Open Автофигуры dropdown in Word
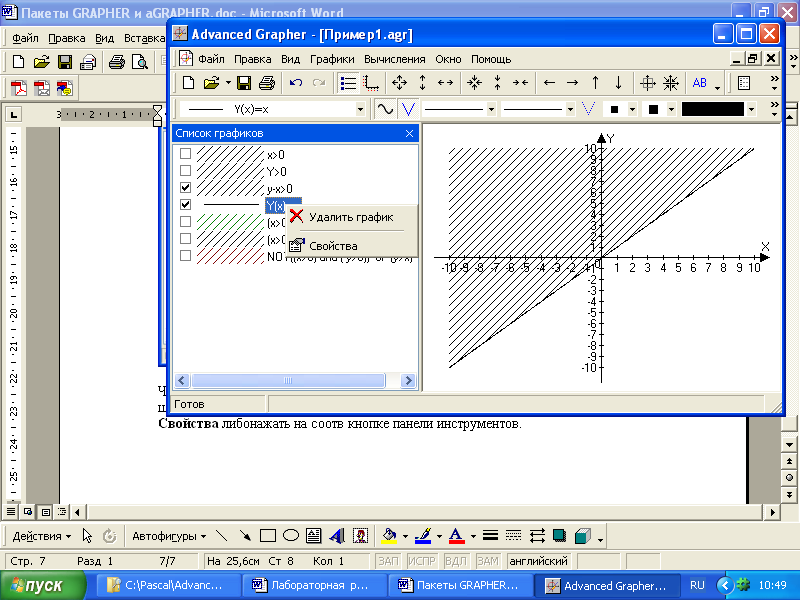This screenshot has height=600, width=800. [169, 536]
